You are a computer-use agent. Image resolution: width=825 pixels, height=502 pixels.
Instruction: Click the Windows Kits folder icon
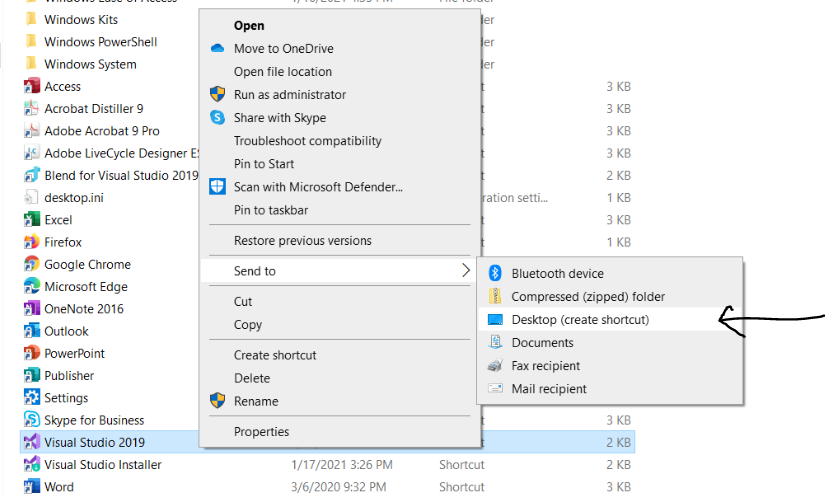[x=32, y=19]
